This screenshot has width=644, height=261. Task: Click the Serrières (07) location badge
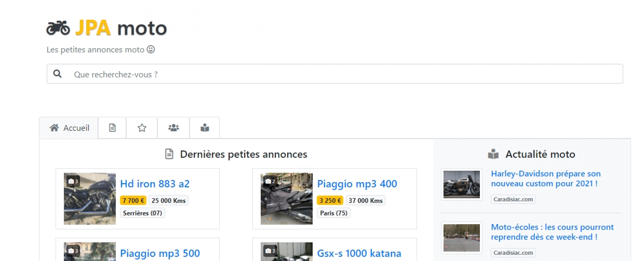143,213
